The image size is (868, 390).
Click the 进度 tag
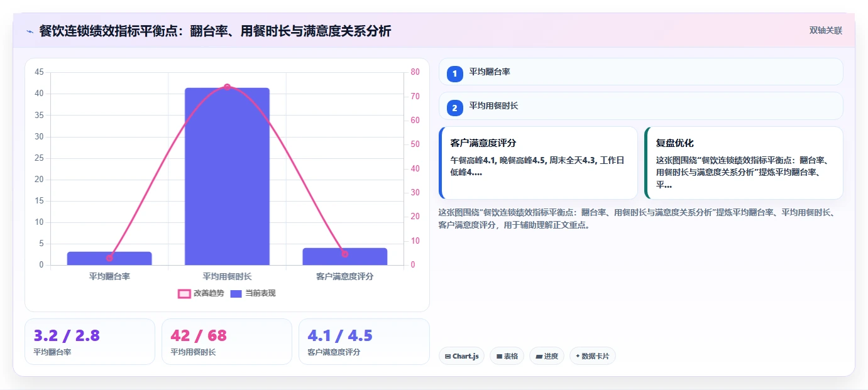point(547,356)
